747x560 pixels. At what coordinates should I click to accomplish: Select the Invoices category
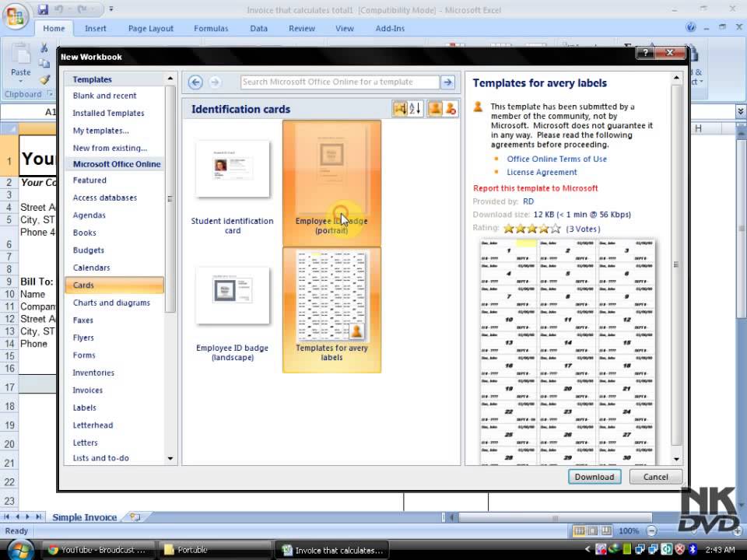point(114,390)
